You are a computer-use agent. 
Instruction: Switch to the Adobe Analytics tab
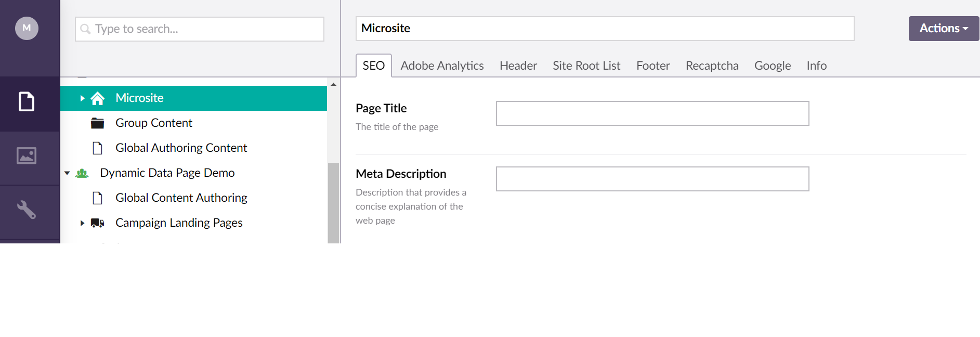(442, 66)
